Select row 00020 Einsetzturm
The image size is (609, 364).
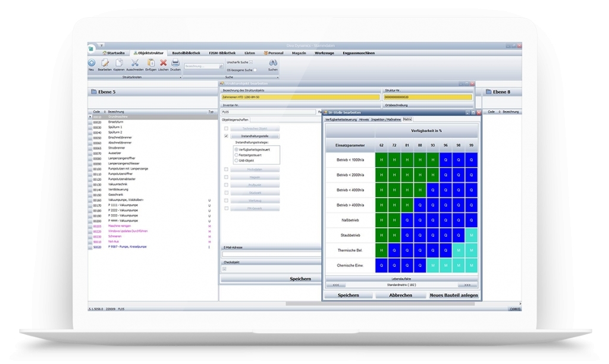(152, 122)
